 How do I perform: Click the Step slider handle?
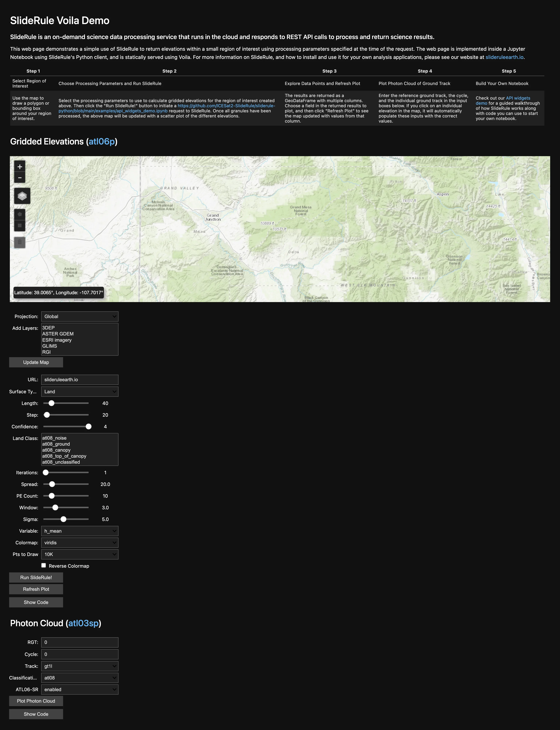(47, 415)
